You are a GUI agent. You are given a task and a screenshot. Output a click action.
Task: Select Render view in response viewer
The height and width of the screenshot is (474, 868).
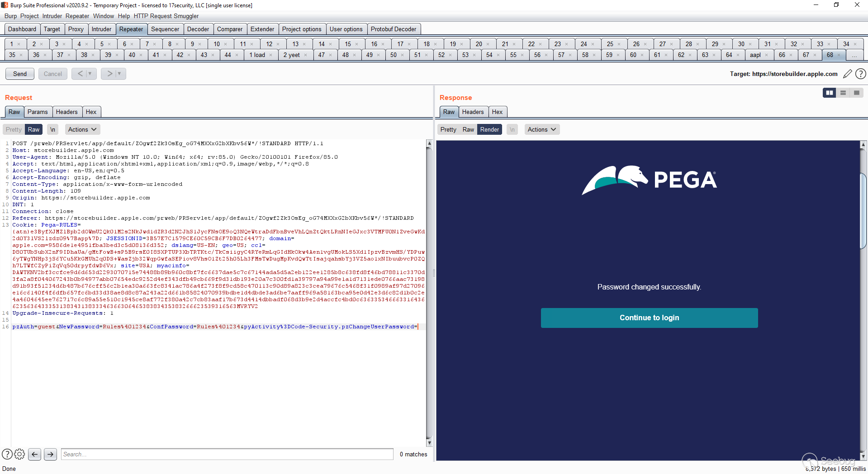coord(489,129)
